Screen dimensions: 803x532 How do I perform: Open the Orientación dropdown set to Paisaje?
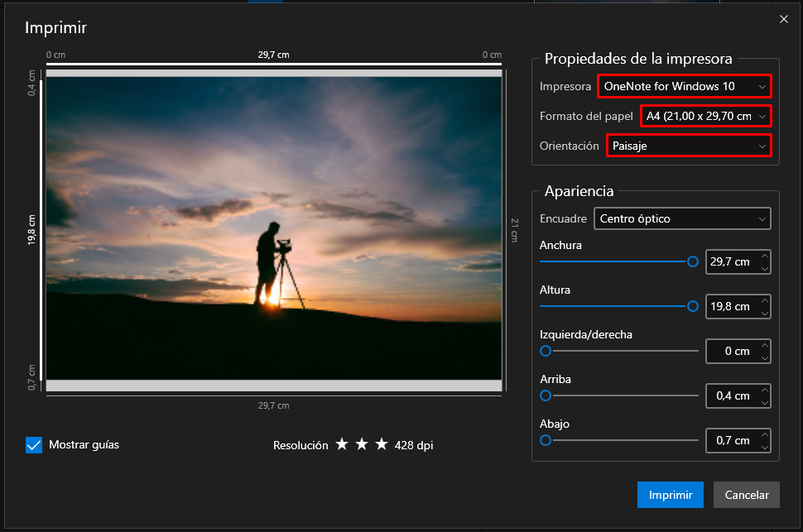tap(689, 146)
